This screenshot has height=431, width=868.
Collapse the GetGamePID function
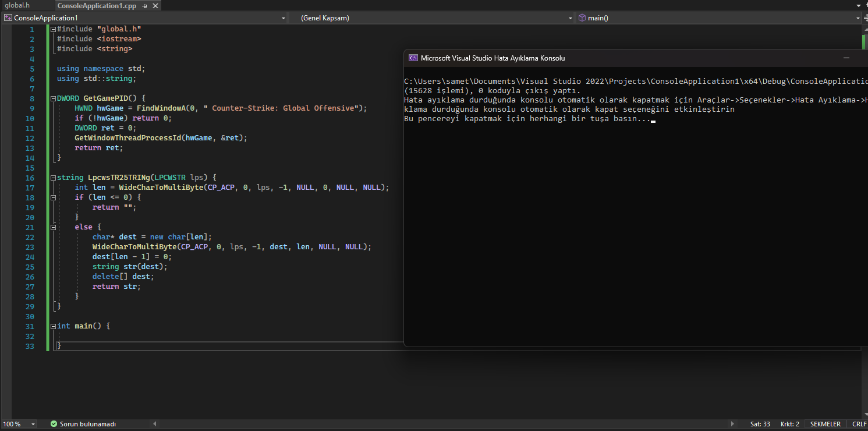54,98
